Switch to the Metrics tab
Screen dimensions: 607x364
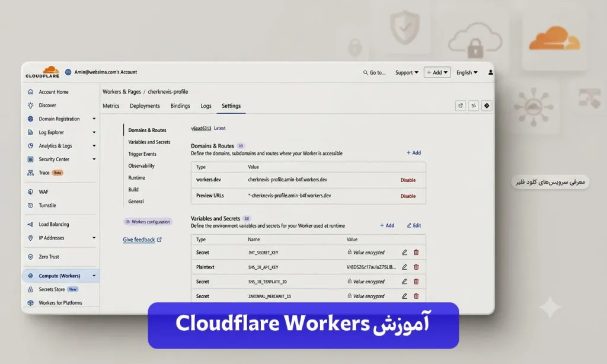tap(111, 106)
